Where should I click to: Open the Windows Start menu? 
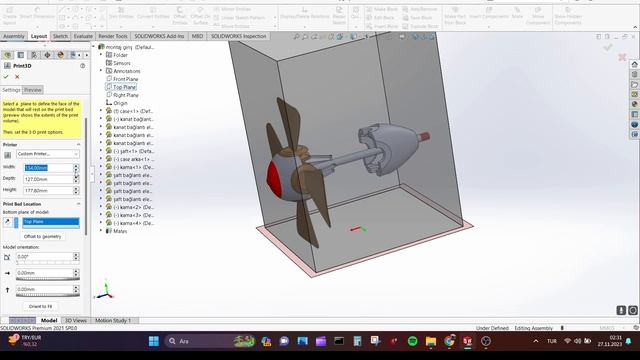pos(154,341)
